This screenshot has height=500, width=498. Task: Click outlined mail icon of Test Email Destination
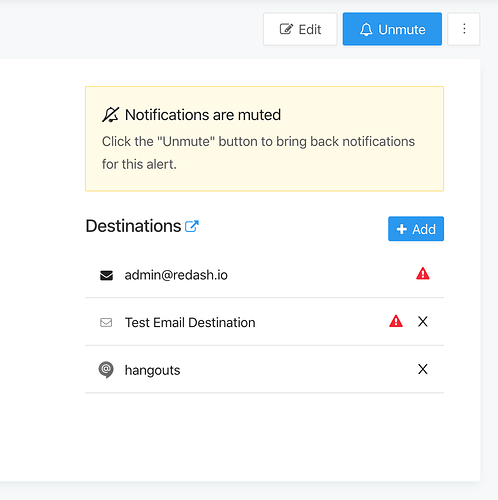coord(106,323)
